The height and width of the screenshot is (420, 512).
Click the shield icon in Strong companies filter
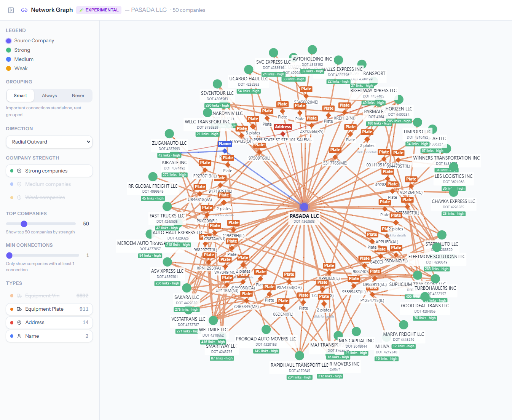19,171
